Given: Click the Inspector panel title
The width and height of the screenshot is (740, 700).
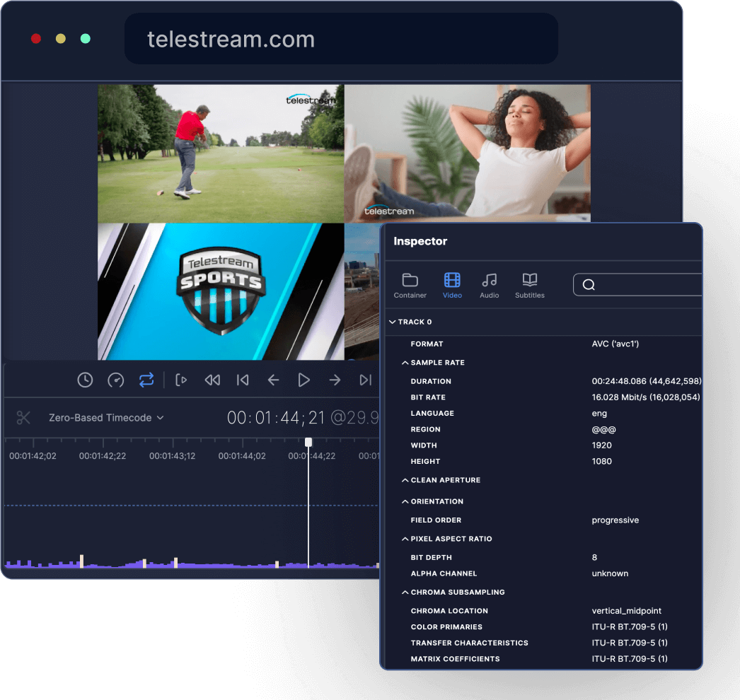Looking at the screenshot, I should 420,242.
